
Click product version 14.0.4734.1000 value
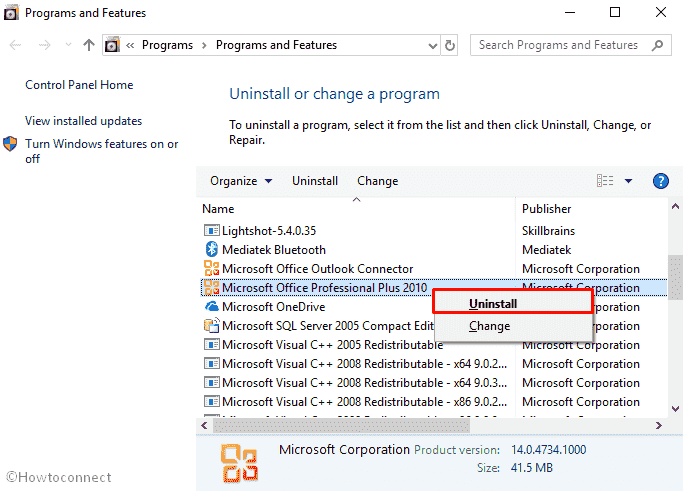(548, 450)
